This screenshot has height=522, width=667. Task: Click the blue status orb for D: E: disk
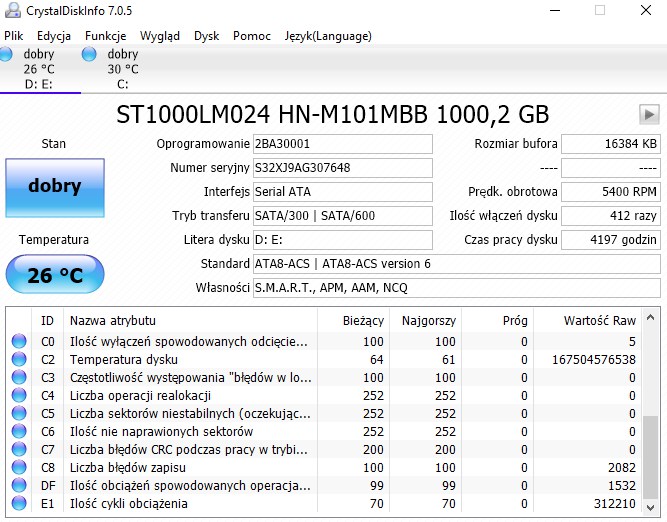pyautogui.click(x=6, y=54)
